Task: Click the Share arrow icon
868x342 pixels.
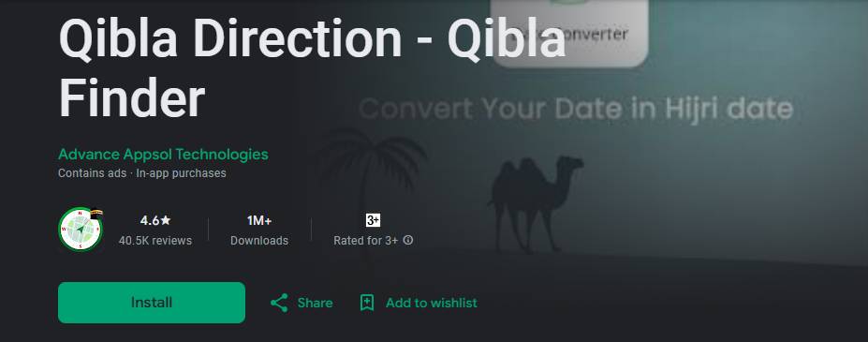Action: [x=279, y=303]
